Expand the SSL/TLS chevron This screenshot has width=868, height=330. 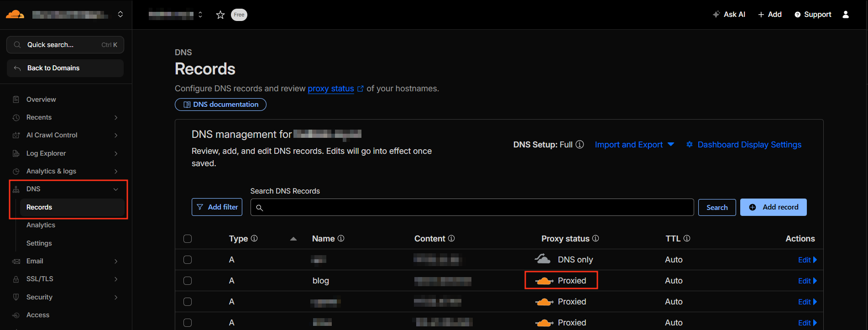click(x=116, y=279)
